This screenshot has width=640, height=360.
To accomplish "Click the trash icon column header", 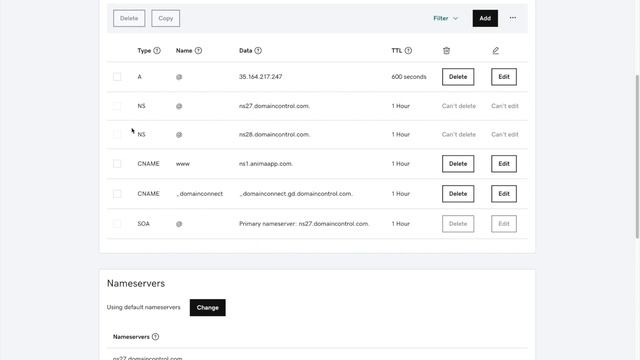I will tap(446, 51).
